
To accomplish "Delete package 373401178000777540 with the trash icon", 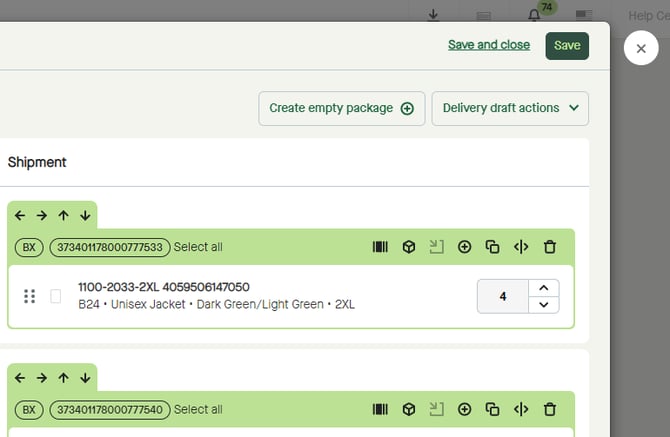I will tap(549, 409).
